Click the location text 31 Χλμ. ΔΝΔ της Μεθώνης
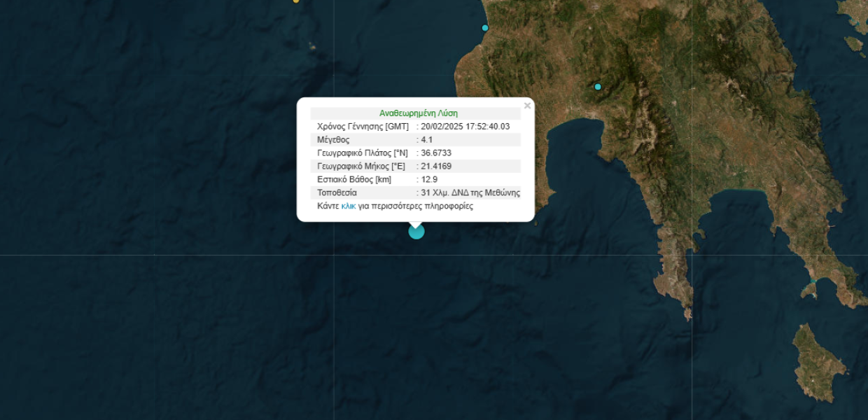Image resolution: width=868 pixels, height=420 pixels. pyautogui.click(x=470, y=193)
